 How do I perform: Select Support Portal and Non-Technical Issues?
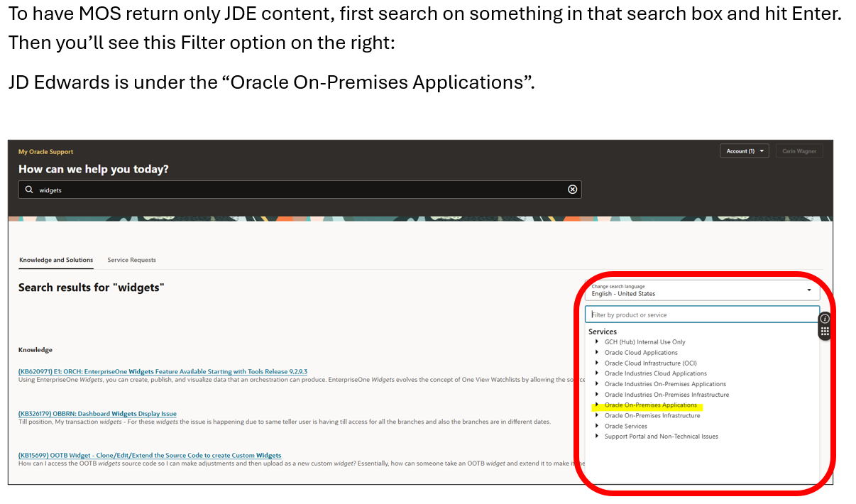(x=661, y=437)
